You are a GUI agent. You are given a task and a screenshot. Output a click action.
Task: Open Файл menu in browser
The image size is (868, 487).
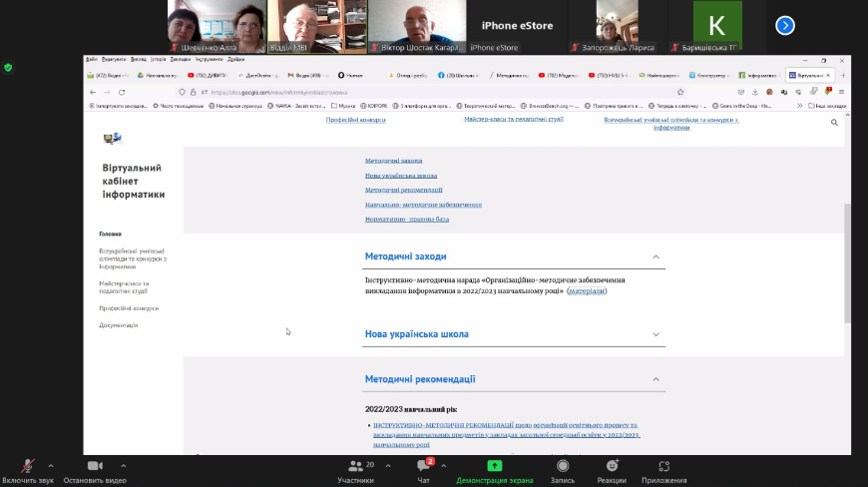click(x=92, y=59)
